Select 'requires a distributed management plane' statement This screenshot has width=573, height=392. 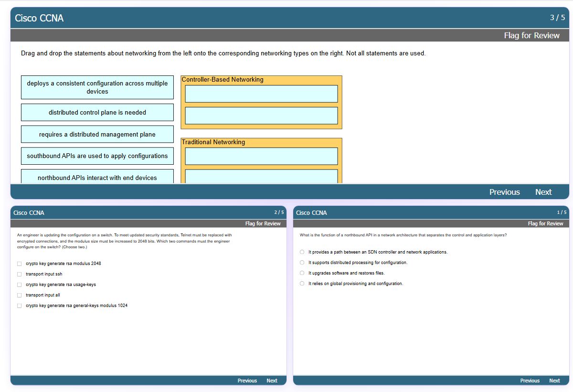coord(97,134)
